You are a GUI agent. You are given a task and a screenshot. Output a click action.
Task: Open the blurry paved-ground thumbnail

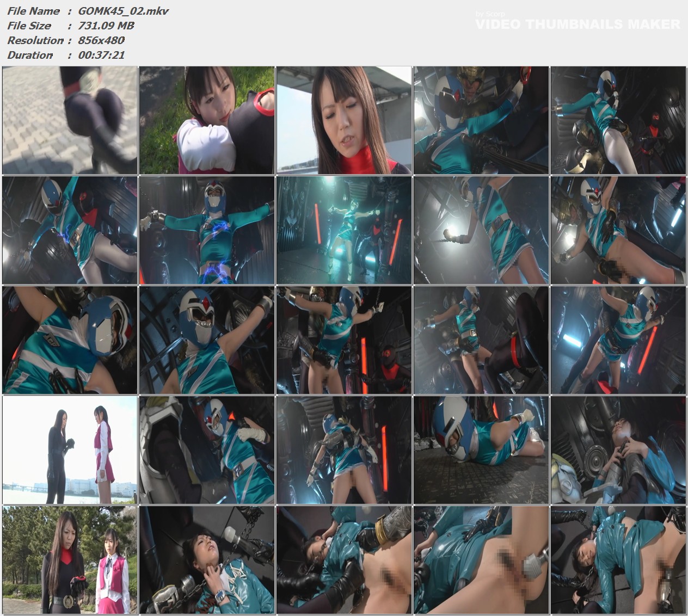[70, 120]
